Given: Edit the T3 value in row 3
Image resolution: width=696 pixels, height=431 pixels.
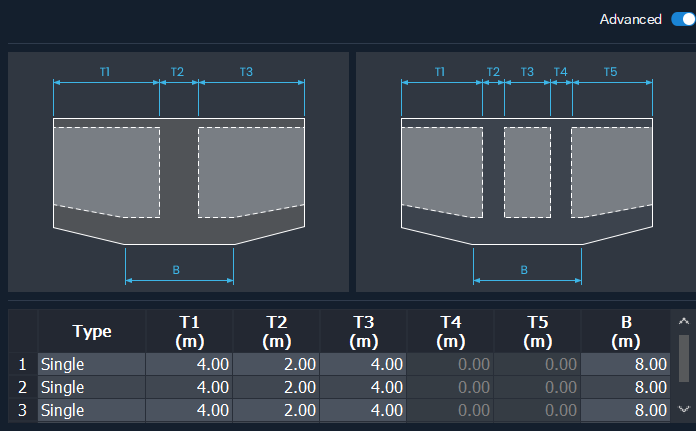Looking at the screenshot, I should [363, 410].
